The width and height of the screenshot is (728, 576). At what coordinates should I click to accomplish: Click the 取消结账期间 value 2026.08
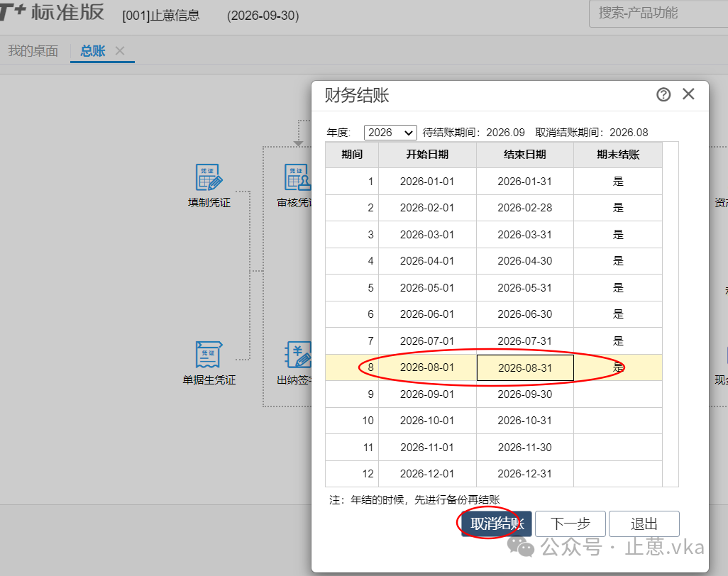(x=629, y=133)
